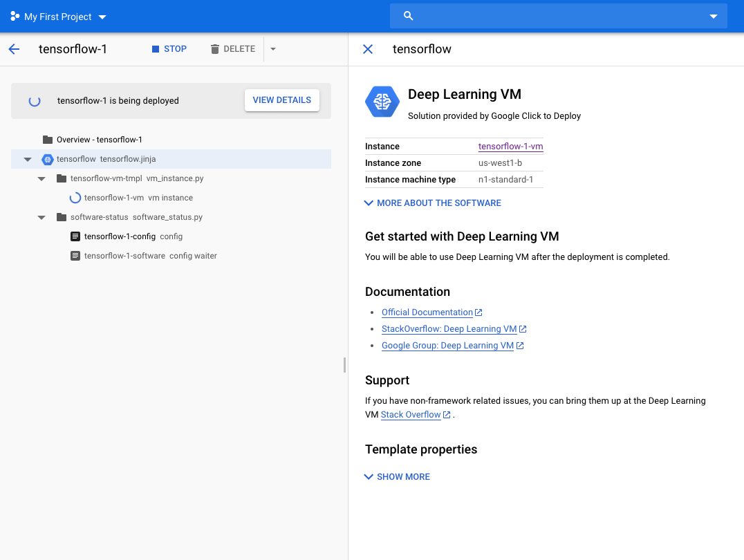
Task: Open Google Group: Deep Learning VM link
Action: click(447, 346)
